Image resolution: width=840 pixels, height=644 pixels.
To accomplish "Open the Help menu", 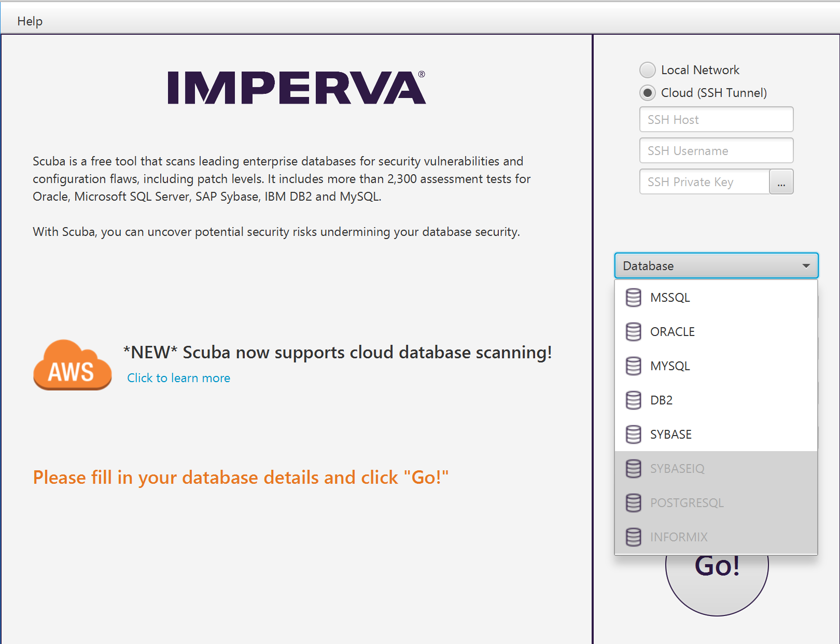I will pyautogui.click(x=30, y=21).
